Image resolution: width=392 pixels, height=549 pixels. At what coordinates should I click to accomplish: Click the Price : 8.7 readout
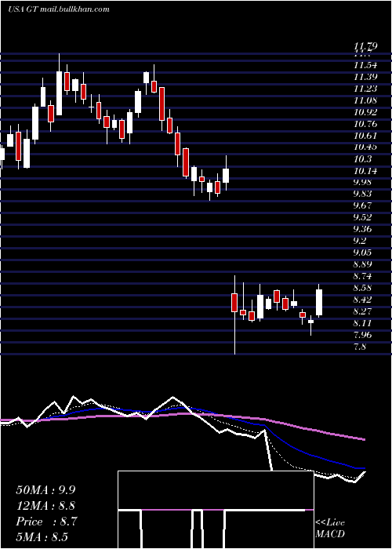pyautogui.click(x=45, y=522)
